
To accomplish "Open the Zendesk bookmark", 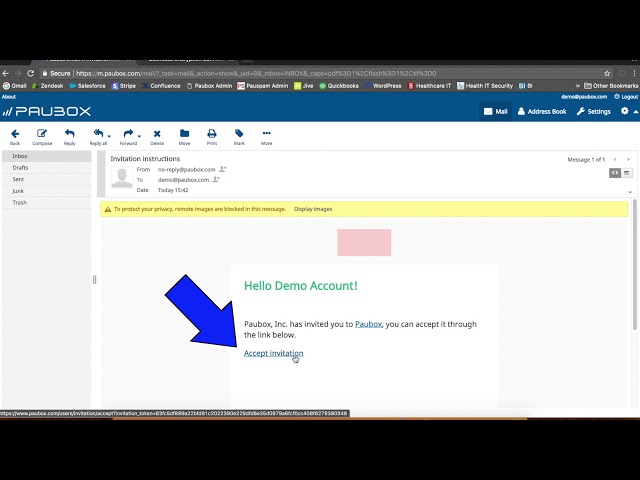I will click(x=47, y=86).
